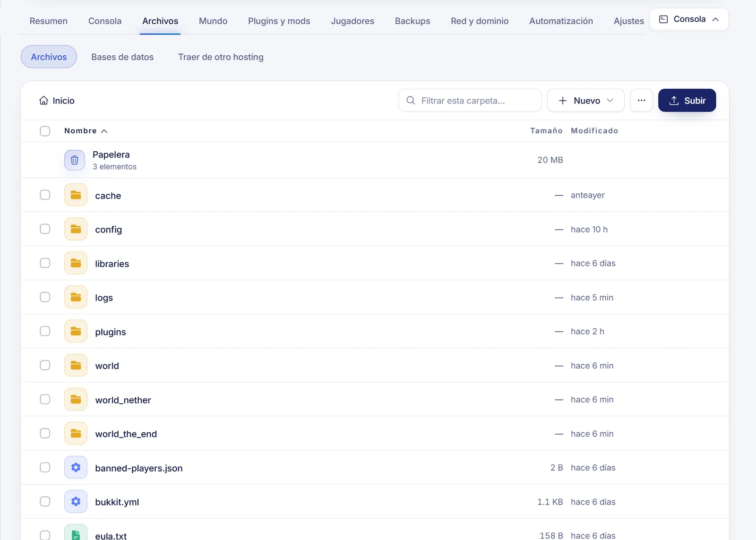Switch to the Plugins y mods tab

279,21
